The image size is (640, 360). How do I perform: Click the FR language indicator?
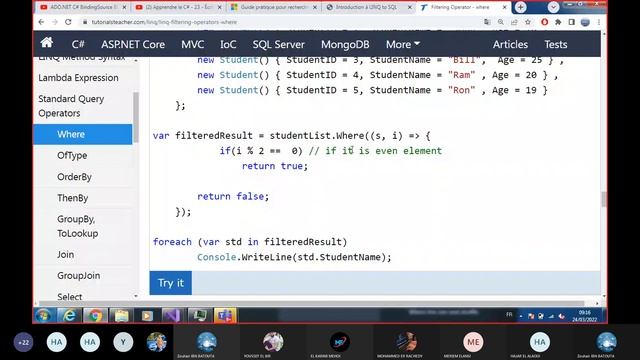(x=509, y=314)
